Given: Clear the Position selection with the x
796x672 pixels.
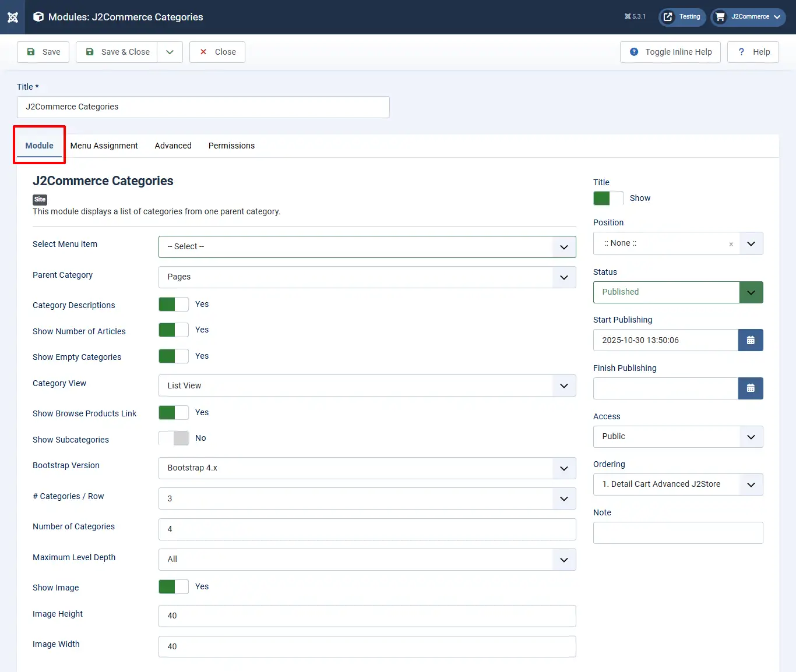Looking at the screenshot, I should click(731, 244).
